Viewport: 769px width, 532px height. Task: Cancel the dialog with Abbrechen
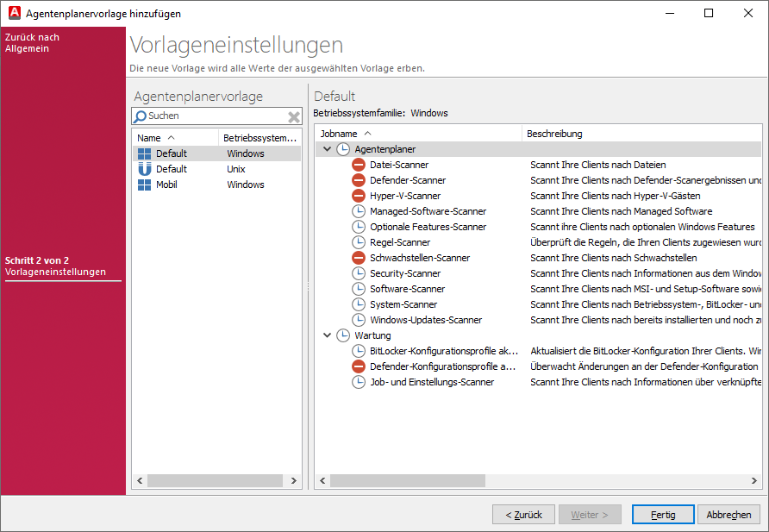pyautogui.click(x=728, y=515)
